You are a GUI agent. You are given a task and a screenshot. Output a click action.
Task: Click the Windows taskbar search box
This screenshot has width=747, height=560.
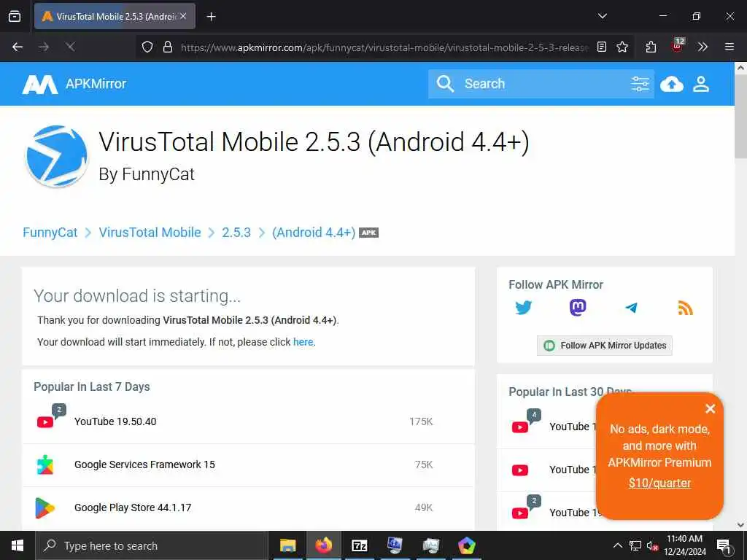click(152, 545)
